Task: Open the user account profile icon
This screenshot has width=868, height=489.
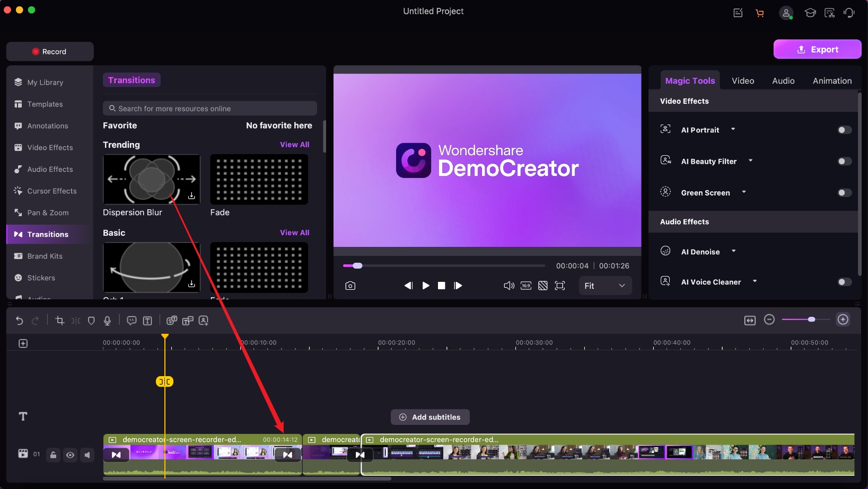Action: tap(786, 13)
